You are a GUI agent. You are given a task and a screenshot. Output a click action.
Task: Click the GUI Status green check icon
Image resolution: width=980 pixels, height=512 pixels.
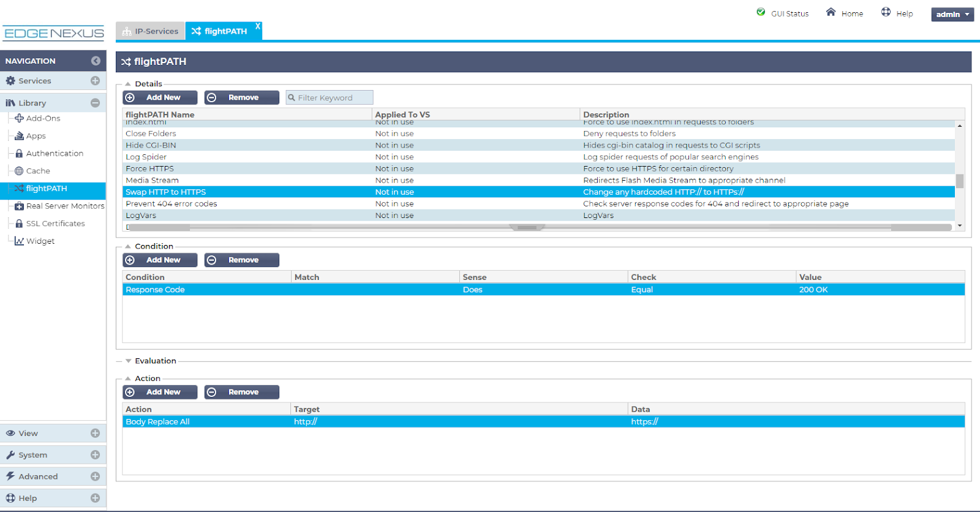click(761, 12)
